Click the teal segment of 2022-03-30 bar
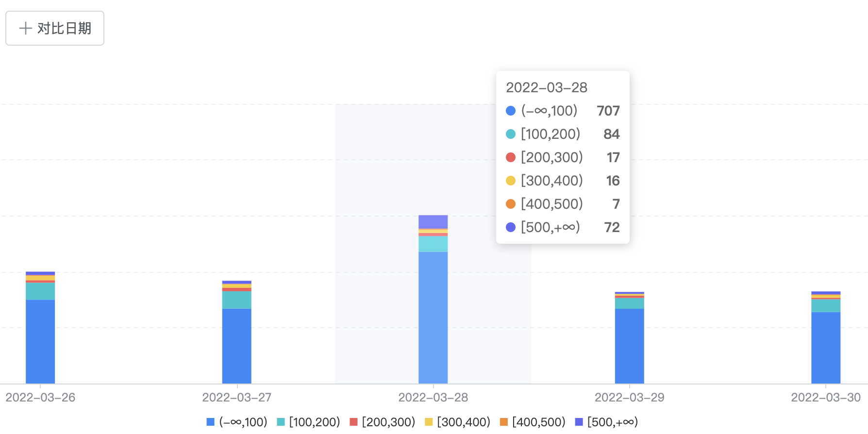868x434 pixels. coord(826,305)
